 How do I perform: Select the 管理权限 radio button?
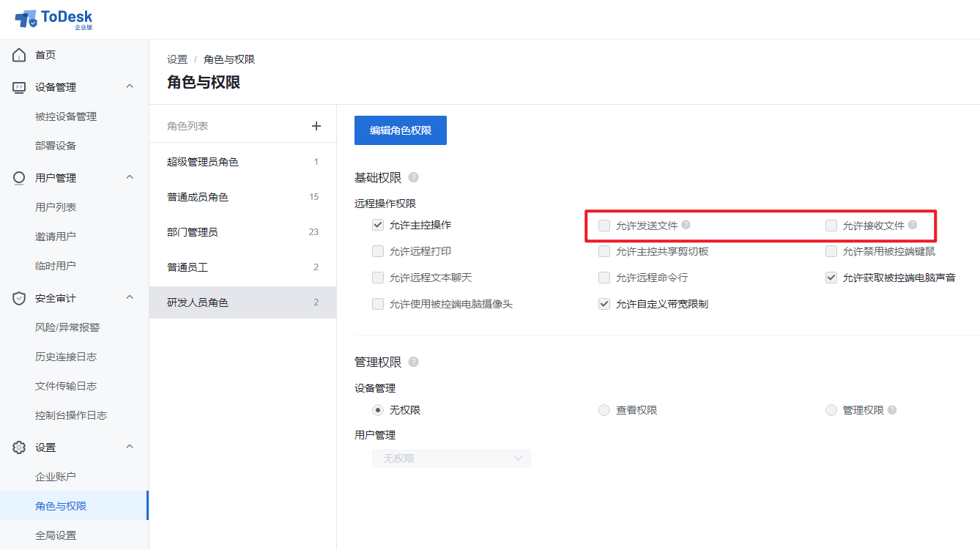coord(831,410)
